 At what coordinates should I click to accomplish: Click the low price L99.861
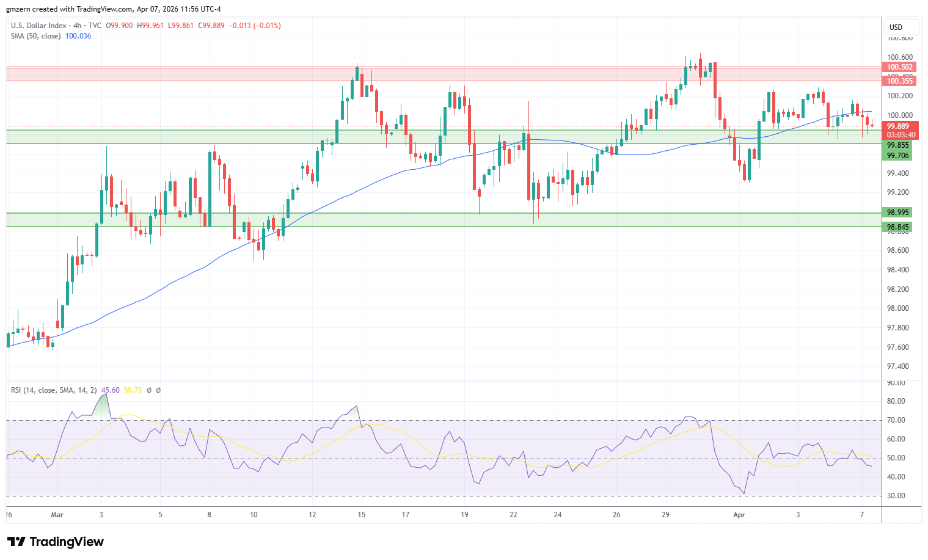click(181, 26)
